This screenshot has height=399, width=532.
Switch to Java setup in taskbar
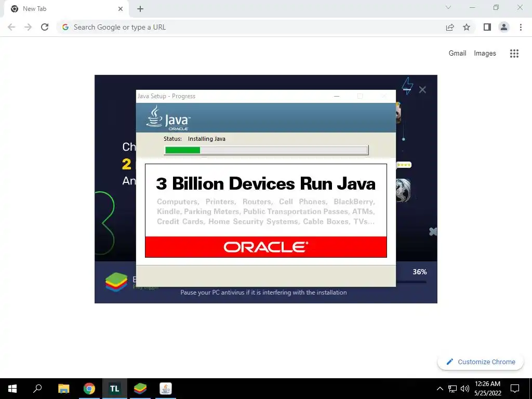tap(166, 389)
